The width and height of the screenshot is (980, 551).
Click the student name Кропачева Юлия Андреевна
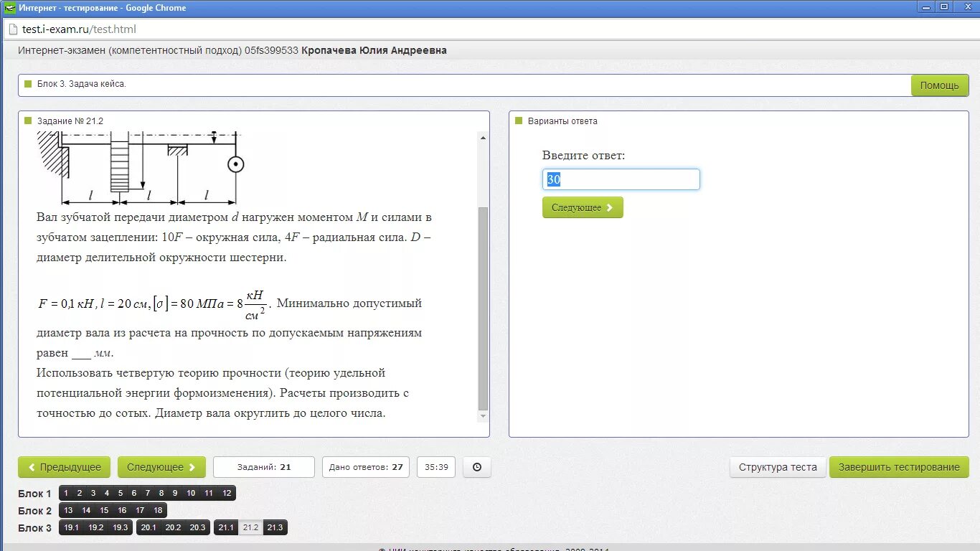[x=374, y=50]
